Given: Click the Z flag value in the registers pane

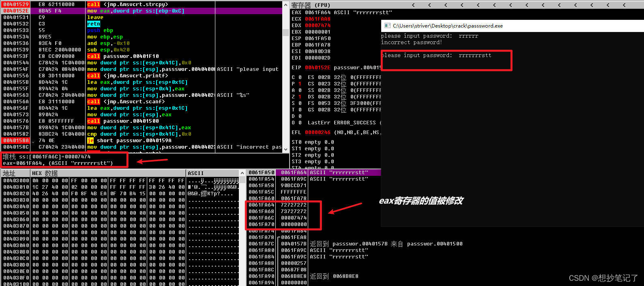Looking at the screenshot, I should coord(300,97).
